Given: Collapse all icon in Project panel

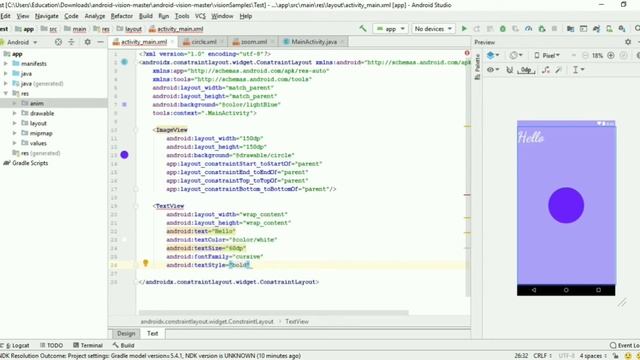Looking at the screenshot, I should [x=71, y=42].
